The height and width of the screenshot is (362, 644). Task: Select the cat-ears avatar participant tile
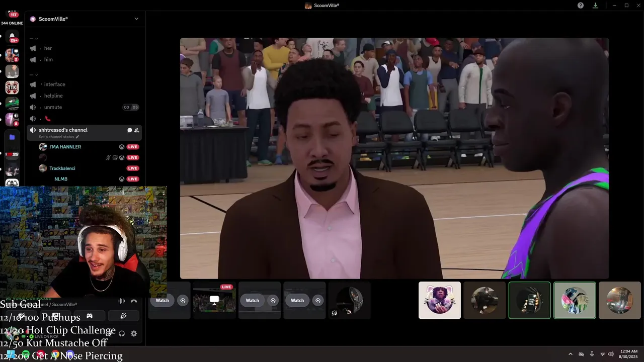point(440,300)
